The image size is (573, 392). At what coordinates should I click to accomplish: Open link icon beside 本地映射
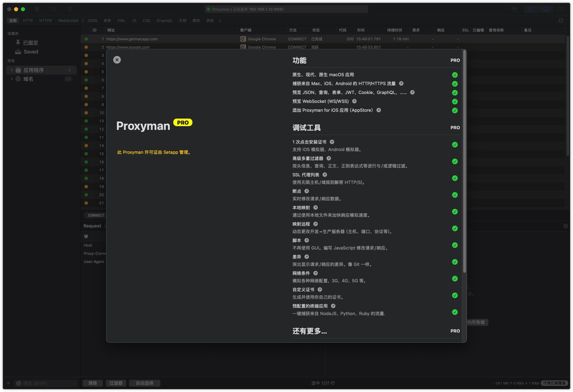pyautogui.click(x=315, y=207)
